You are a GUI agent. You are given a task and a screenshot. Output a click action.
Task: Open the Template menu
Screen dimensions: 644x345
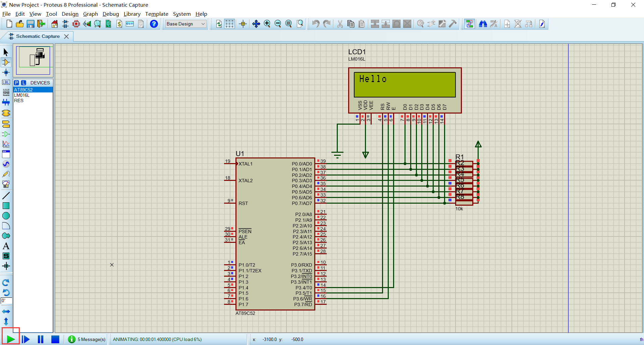[x=157, y=14]
